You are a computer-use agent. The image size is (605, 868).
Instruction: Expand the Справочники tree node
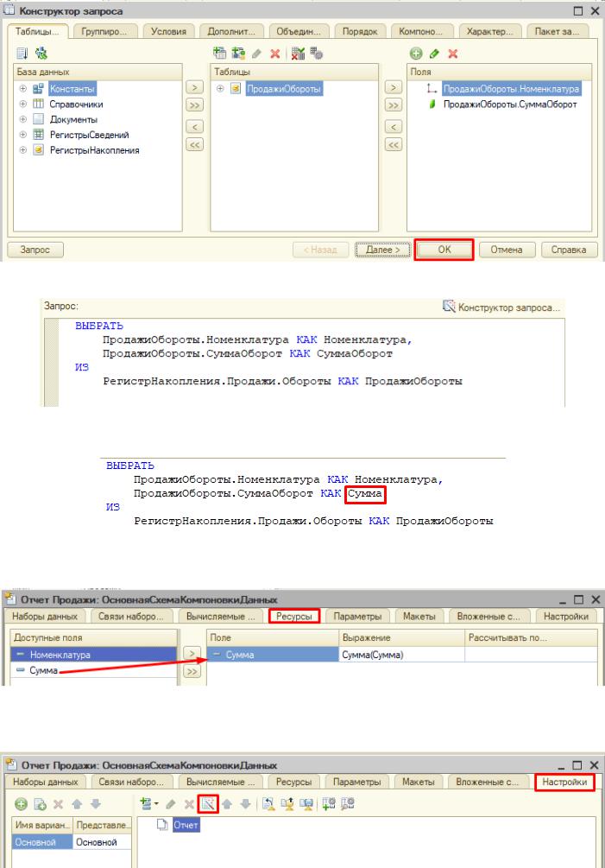coord(22,104)
